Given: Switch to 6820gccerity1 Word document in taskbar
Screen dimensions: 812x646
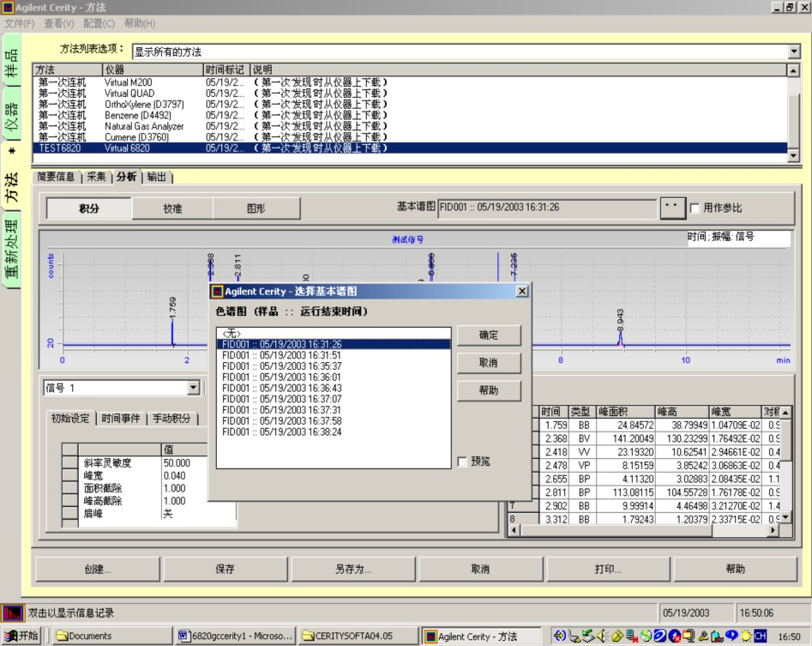Looking at the screenshot, I should tap(235, 636).
